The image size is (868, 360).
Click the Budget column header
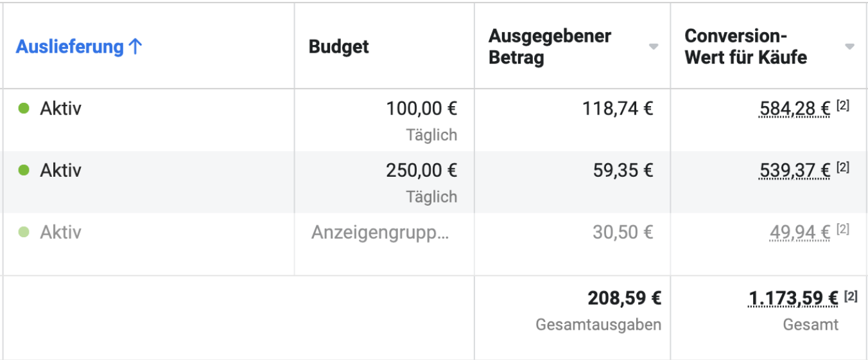point(339,47)
